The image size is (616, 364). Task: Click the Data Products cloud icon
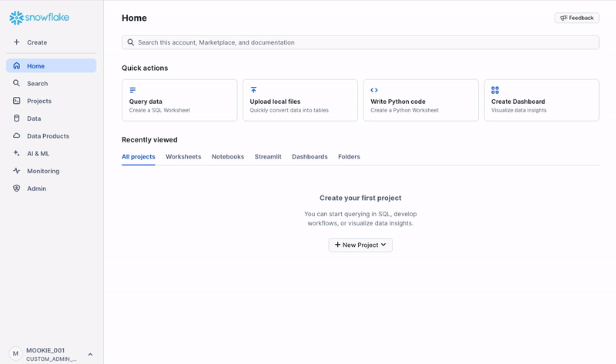[16, 135]
